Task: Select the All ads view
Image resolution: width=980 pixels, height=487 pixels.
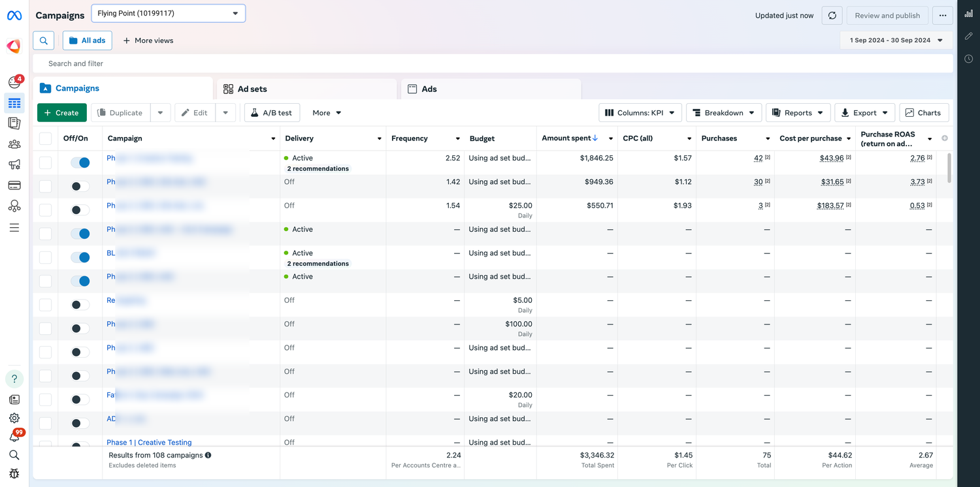Action: [x=88, y=40]
